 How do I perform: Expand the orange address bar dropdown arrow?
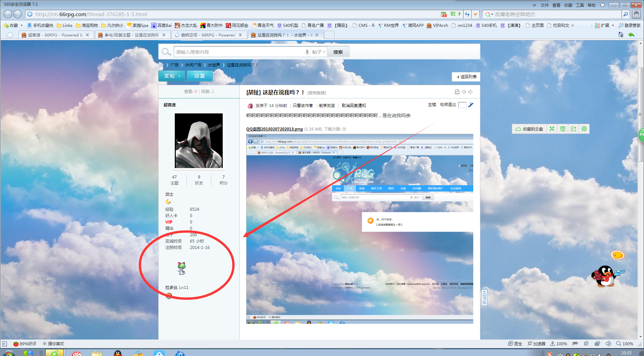pos(475,14)
